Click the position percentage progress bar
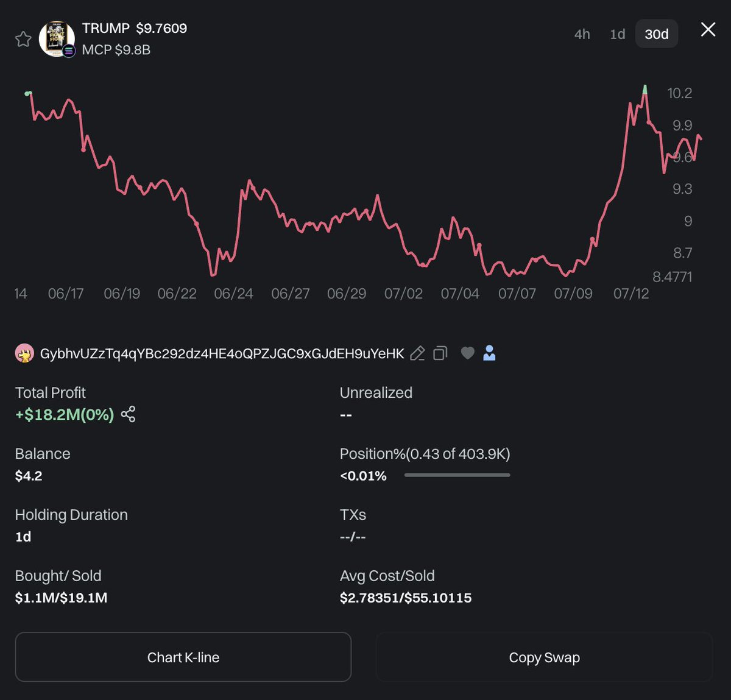731x700 pixels. [x=457, y=475]
